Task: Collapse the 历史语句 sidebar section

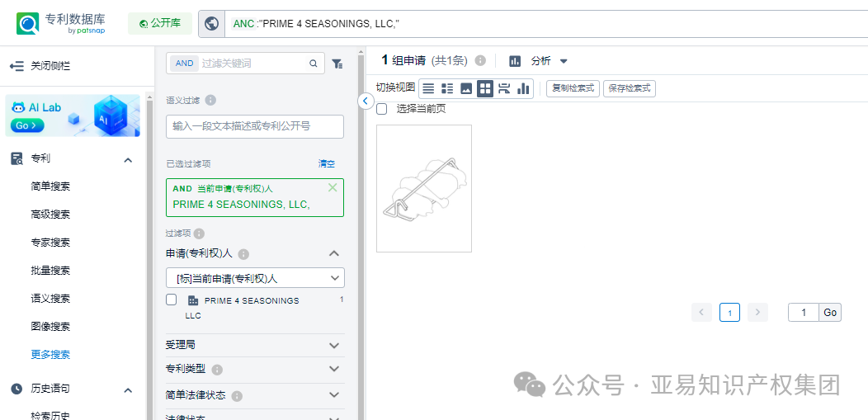Action: [128, 390]
